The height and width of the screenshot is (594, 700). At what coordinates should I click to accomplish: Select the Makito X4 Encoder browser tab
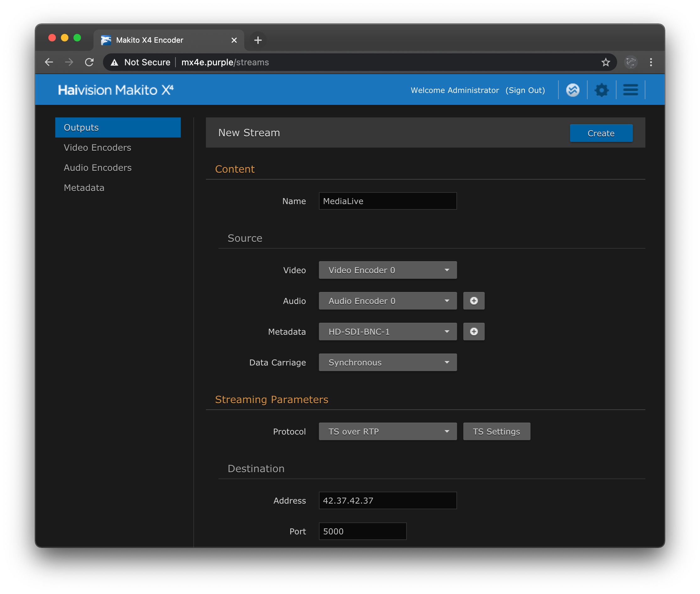point(169,40)
